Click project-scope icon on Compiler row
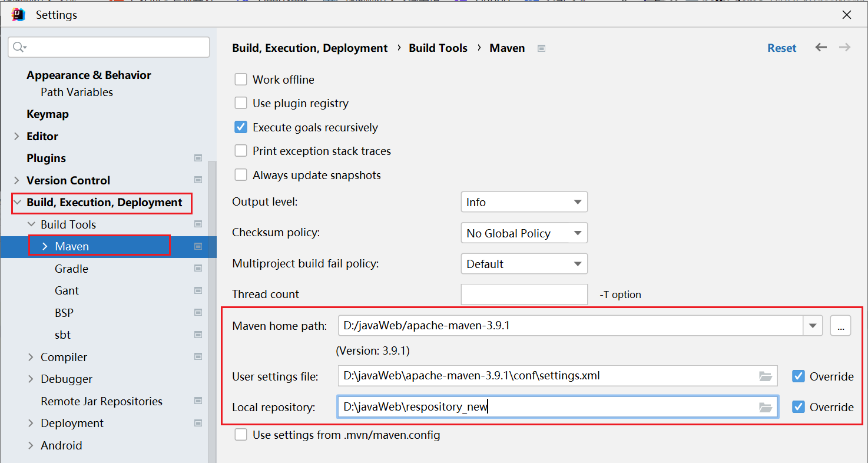This screenshot has width=868, height=463. point(198,357)
